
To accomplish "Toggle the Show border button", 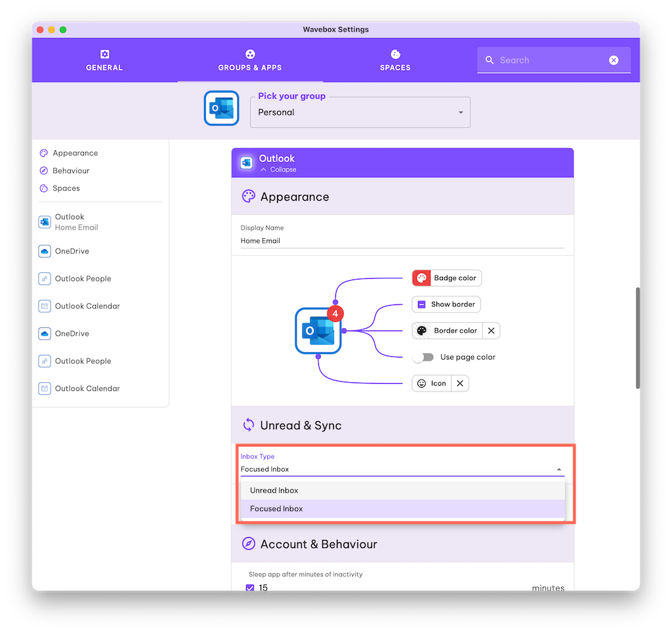I will 446,304.
